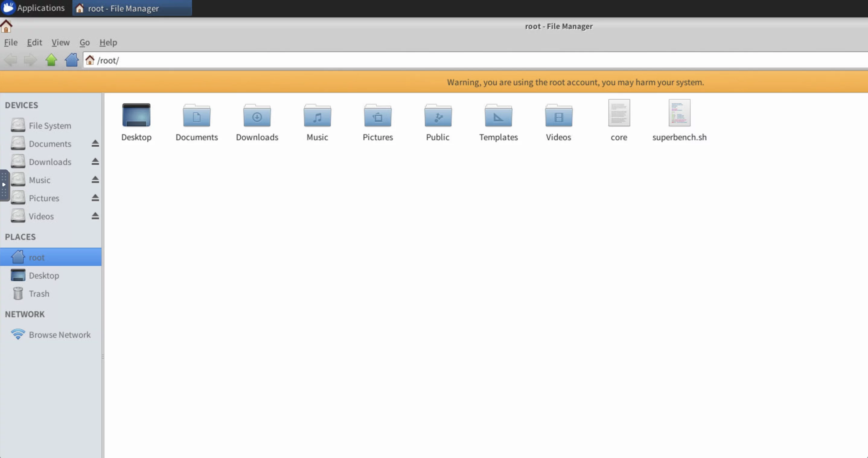The width and height of the screenshot is (868, 458).
Task: Select File System in Devices
Action: pos(49,125)
